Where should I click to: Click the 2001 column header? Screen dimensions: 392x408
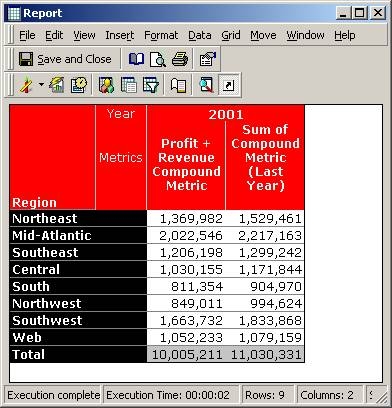(x=226, y=114)
